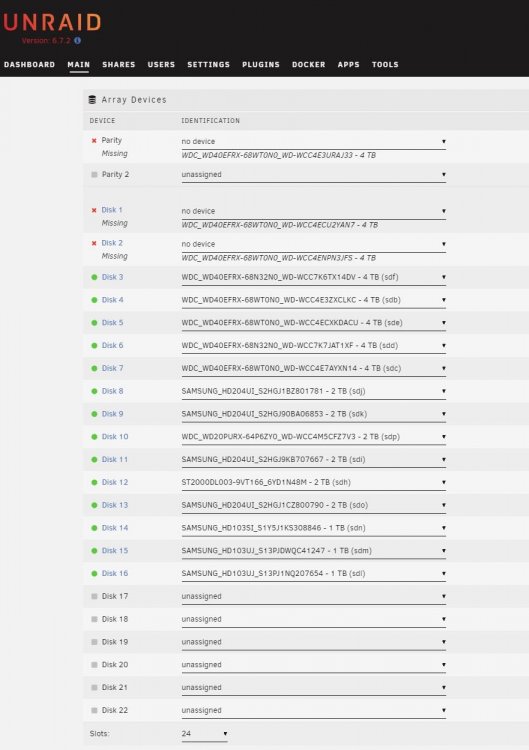Viewport: 529px width, 750px height.
Task: Click the green status dot for Disk 10
Action: tap(94, 437)
